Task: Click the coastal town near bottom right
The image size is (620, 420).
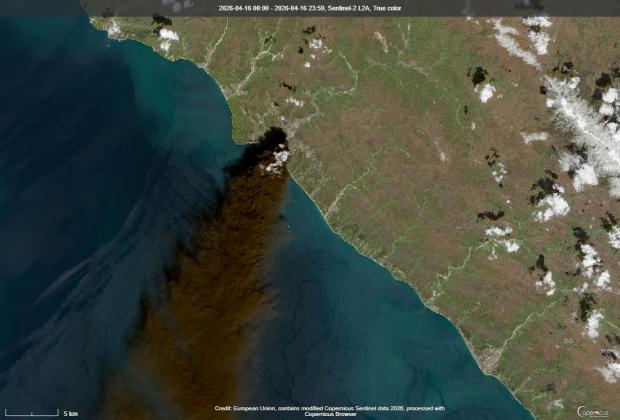Action: 488,357
